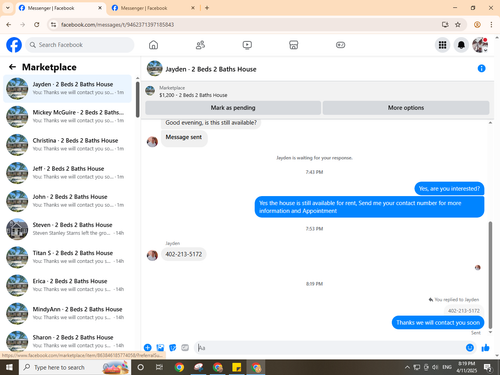Open the tab search dropdown arrow
This screenshot has height=375, width=500.
coord(8,8)
